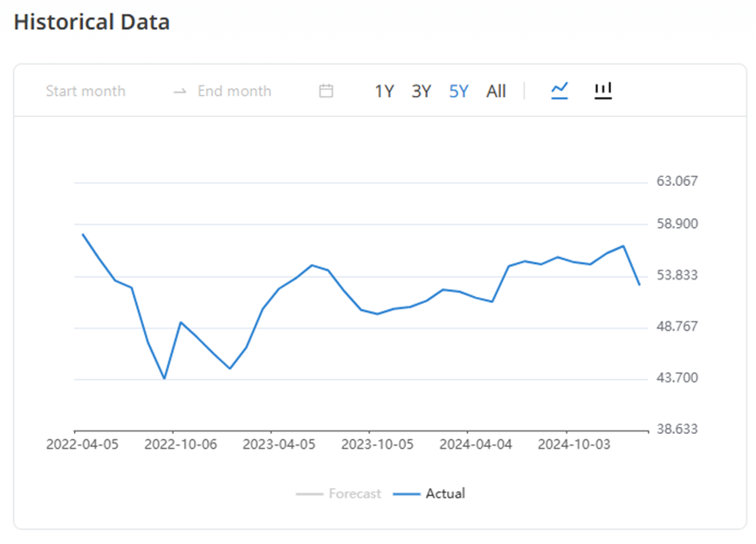The height and width of the screenshot is (544, 756).
Task: Select the 5Y time range
Action: pyautogui.click(x=459, y=91)
